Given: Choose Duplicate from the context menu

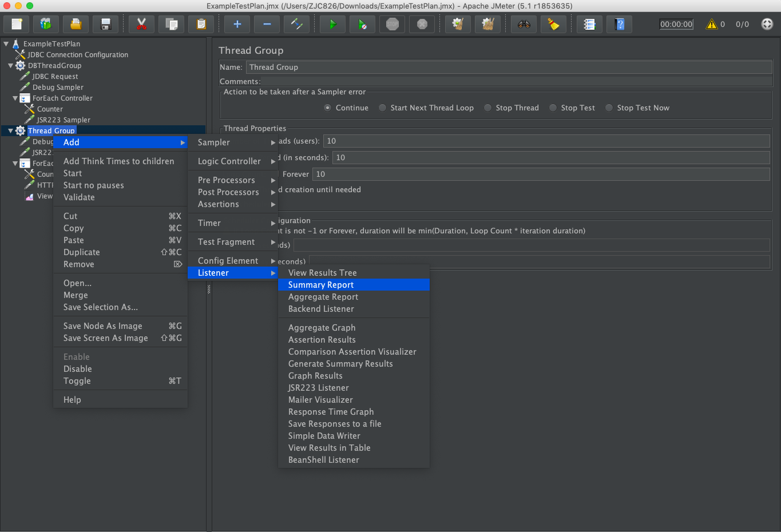Looking at the screenshot, I should coord(120,252).
